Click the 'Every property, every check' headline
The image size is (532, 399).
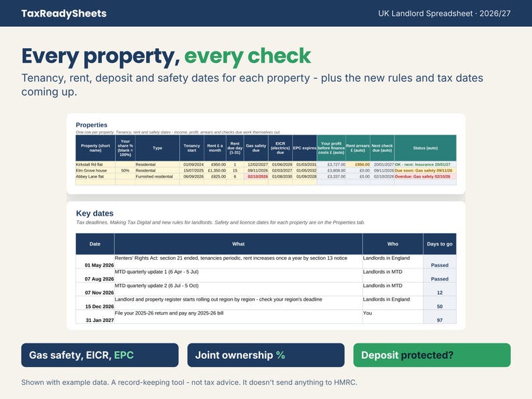tap(166, 56)
